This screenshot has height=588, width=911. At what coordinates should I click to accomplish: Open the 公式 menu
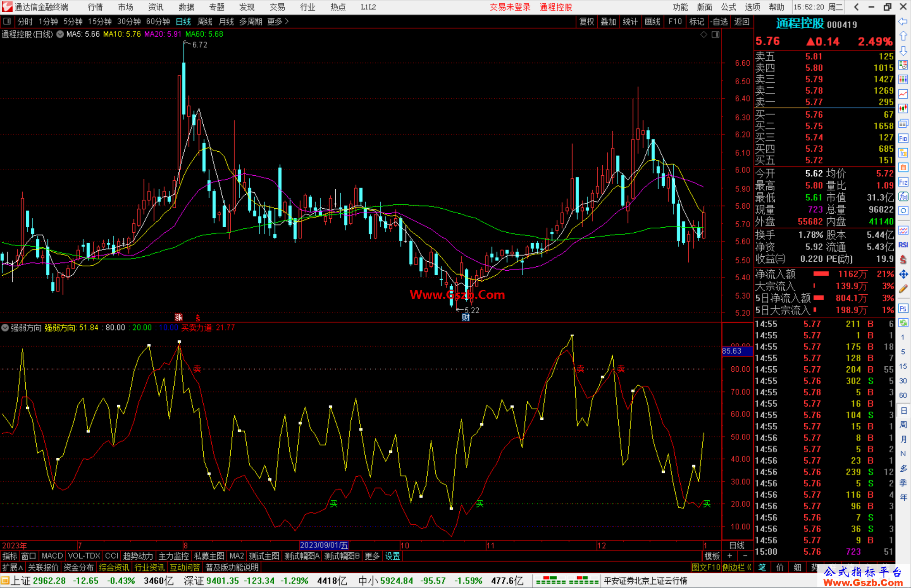click(728, 7)
